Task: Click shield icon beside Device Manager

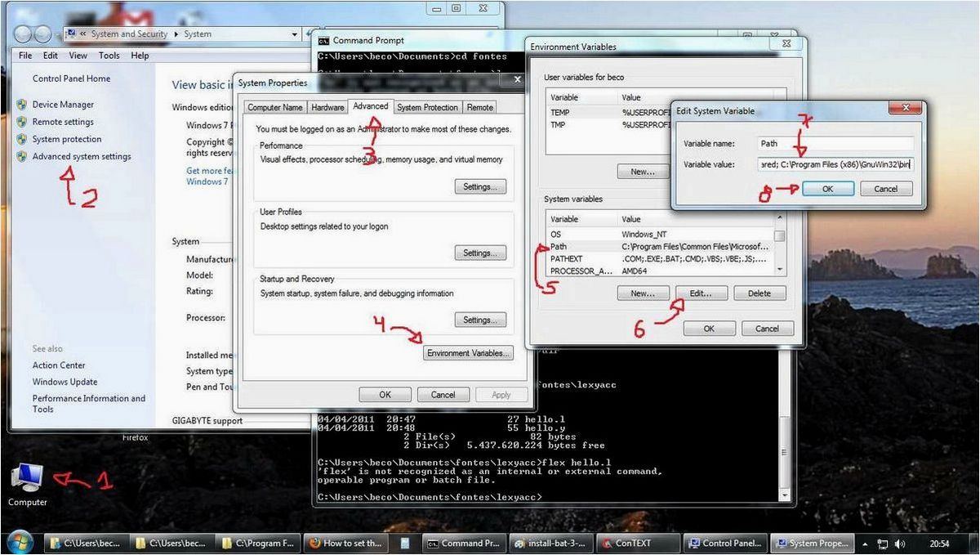Action: click(22, 105)
